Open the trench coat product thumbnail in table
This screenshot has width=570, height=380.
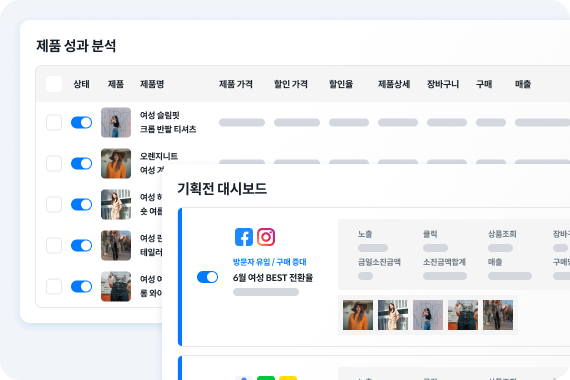(x=116, y=204)
